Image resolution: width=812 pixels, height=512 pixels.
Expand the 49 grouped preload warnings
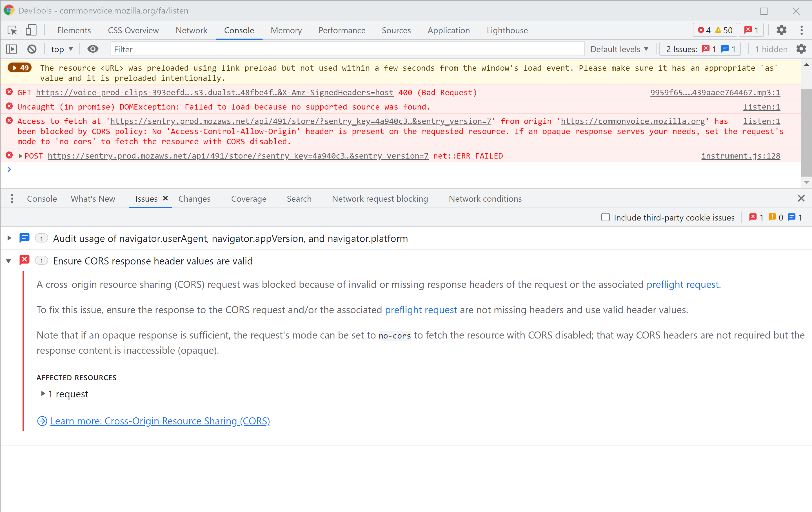[x=20, y=68]
